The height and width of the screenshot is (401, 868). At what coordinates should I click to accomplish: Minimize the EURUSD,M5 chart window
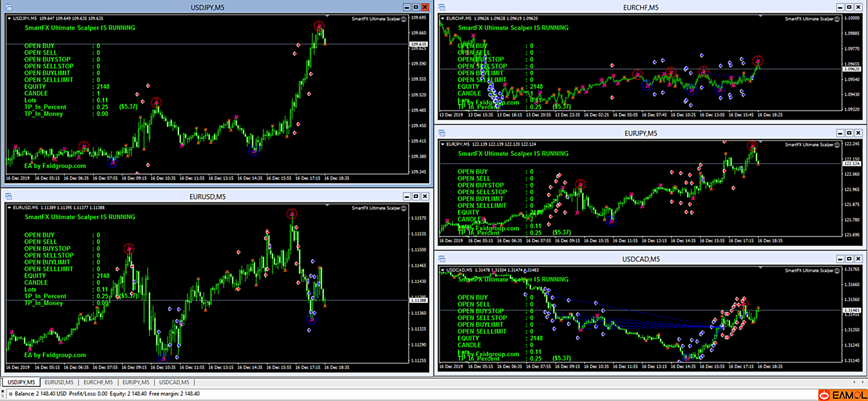(x=407, y=196)
